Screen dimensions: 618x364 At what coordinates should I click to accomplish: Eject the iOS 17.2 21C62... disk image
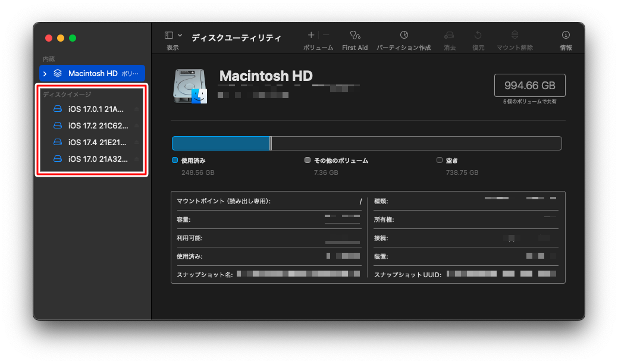click(136, 125)
